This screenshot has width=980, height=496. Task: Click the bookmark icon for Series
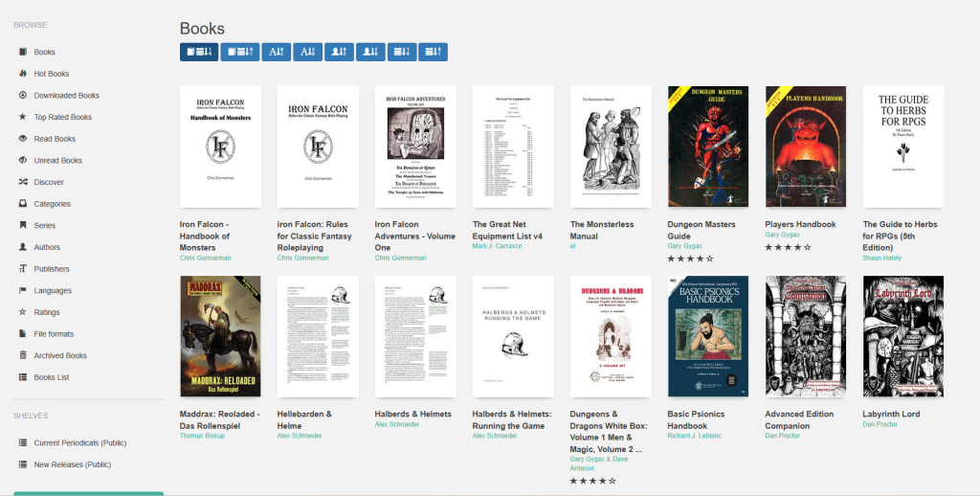[x=23, y=225]
